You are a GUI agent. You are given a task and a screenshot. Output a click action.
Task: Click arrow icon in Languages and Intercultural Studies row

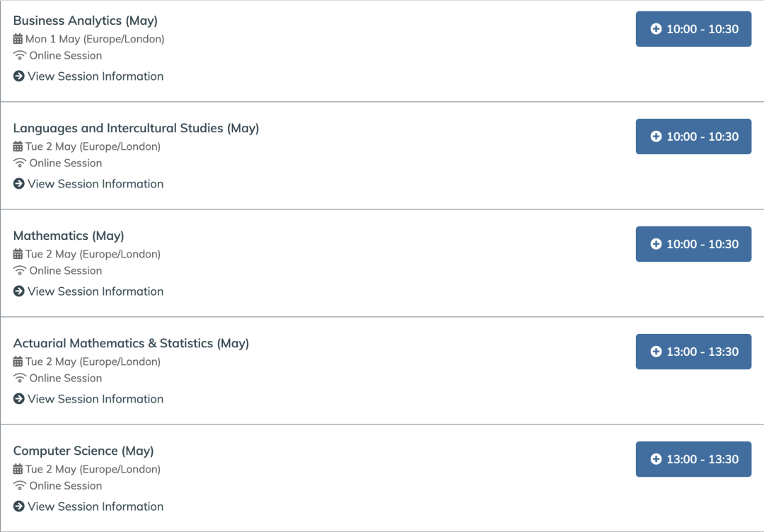tap(18, 184)
